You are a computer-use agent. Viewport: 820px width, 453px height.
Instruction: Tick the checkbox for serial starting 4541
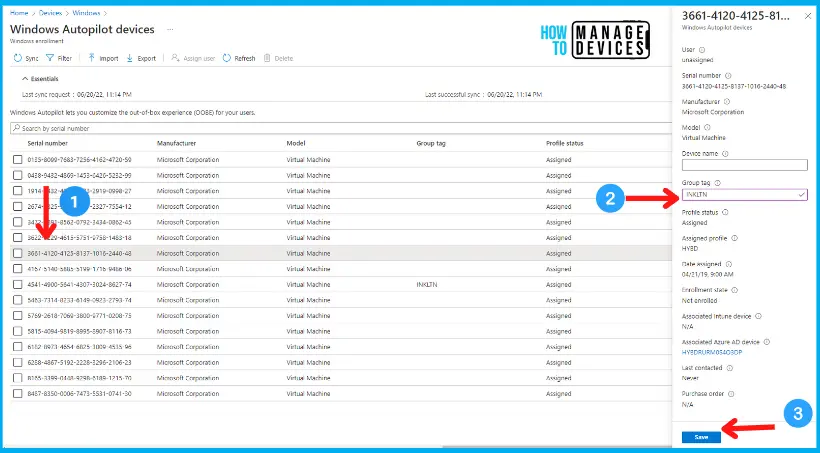coord(18,285)
